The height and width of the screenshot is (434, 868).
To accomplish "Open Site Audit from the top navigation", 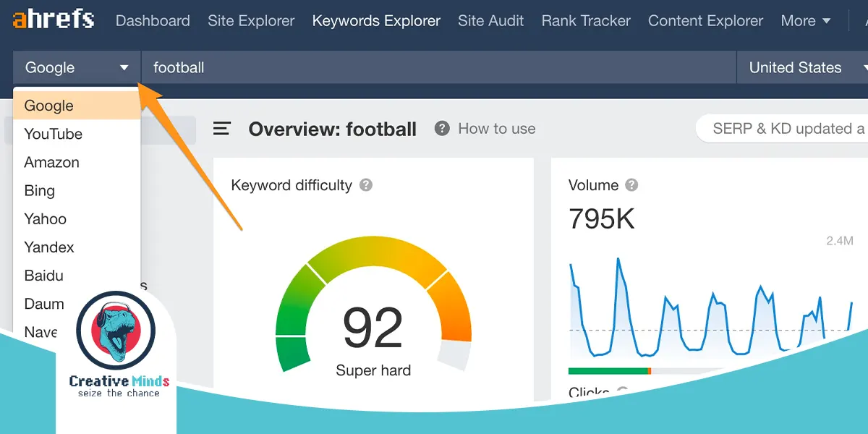I will [490, 21].
